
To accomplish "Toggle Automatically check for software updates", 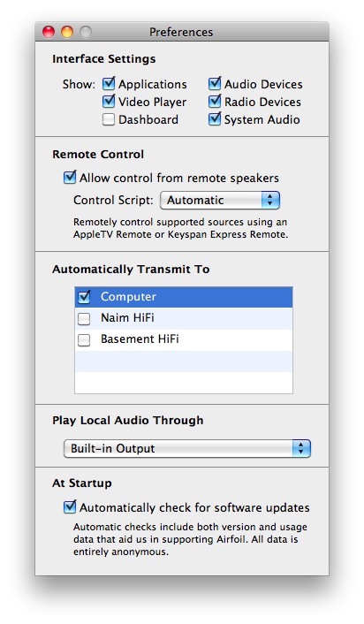I will coord(70,507).
